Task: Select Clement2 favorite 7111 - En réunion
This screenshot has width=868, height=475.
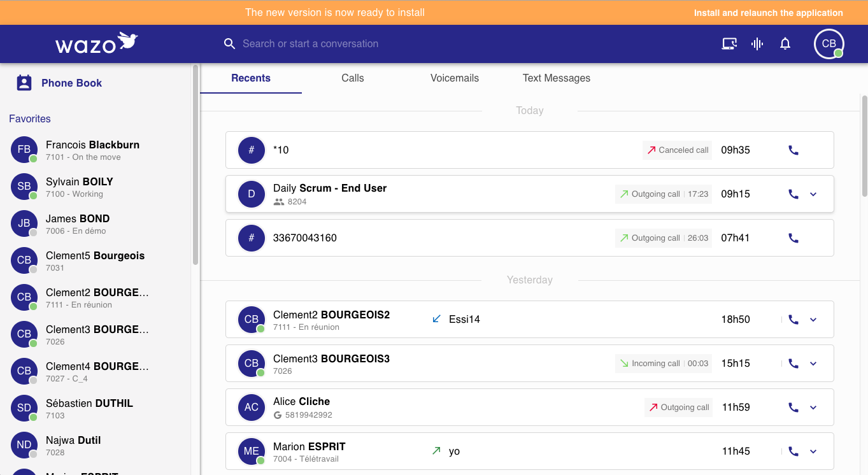Action: 96,298
